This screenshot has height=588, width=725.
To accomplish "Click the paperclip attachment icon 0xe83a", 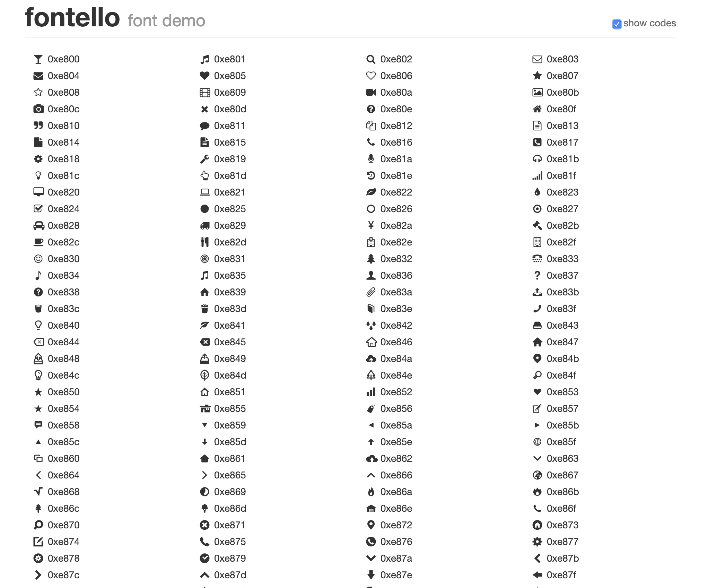I will pos(371,292).
